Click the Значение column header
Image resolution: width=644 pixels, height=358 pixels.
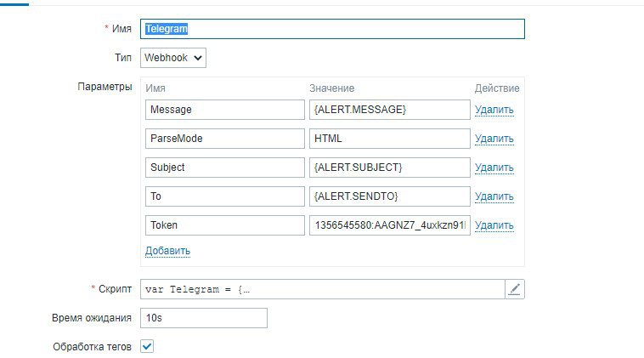click(332, 88)
